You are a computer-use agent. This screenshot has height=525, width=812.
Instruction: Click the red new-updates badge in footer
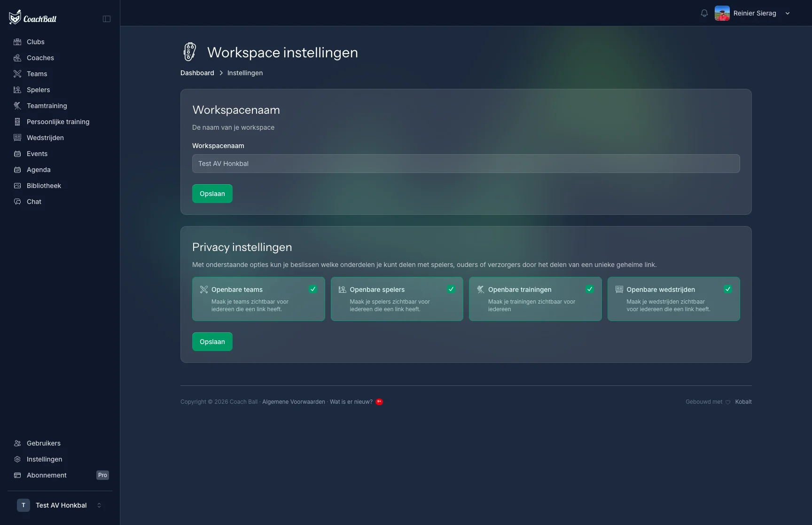coord(379,402)
